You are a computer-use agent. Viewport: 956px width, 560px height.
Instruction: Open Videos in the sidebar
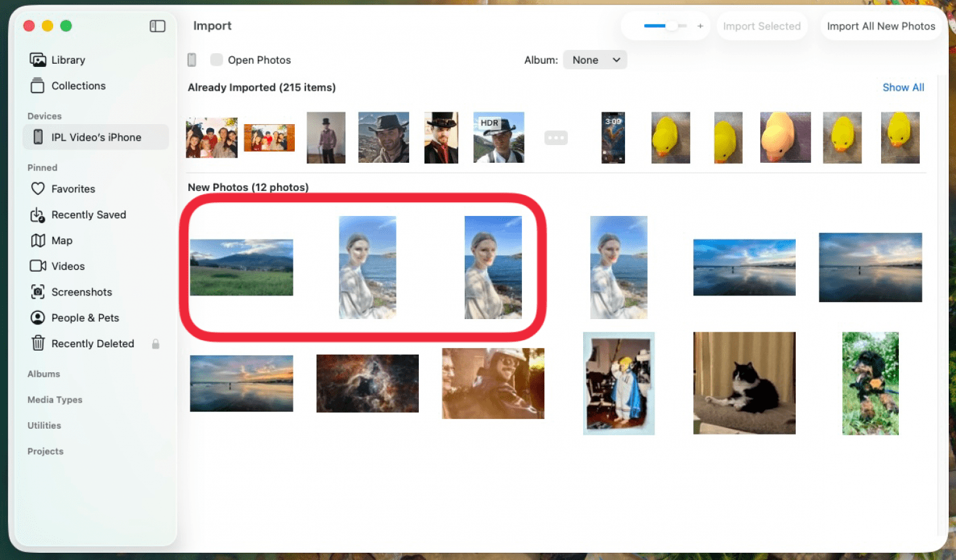pyautogui.click(x=68, y=266)
